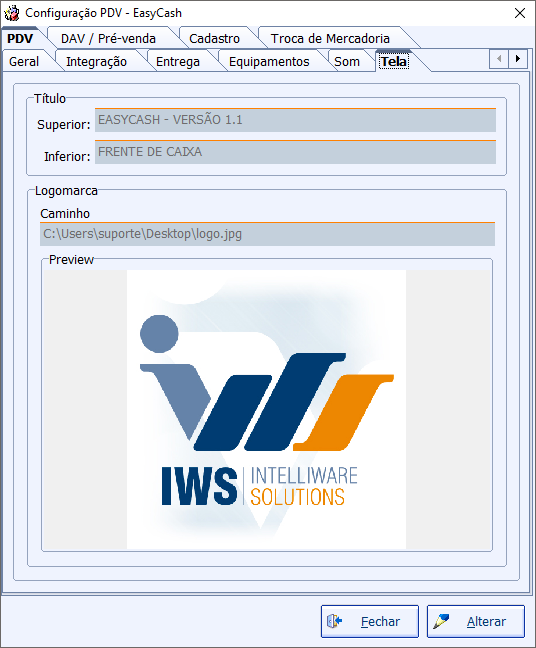
Task: Click the pencil icon on Alterar button
Action: 441,621
